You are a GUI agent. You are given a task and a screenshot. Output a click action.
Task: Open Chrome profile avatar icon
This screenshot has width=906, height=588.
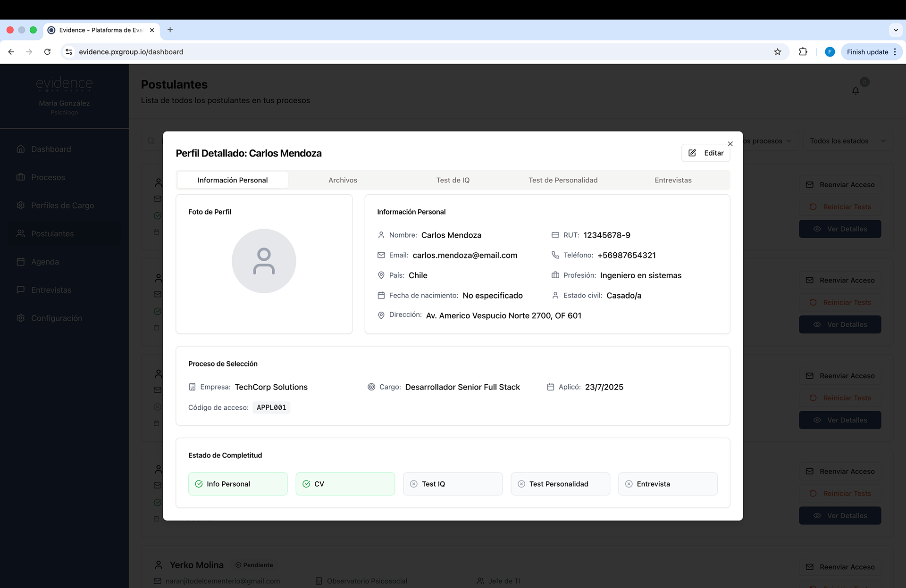[830, 52]
